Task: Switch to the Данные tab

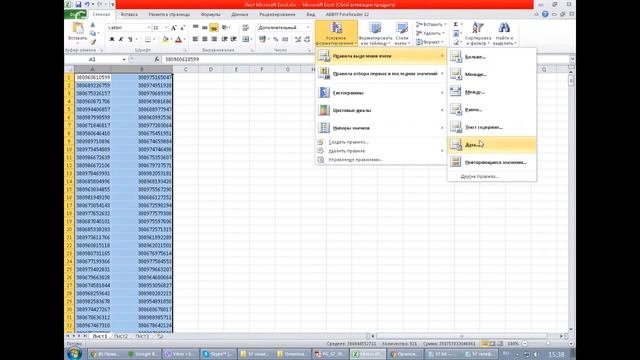Action: click(240, 14)
